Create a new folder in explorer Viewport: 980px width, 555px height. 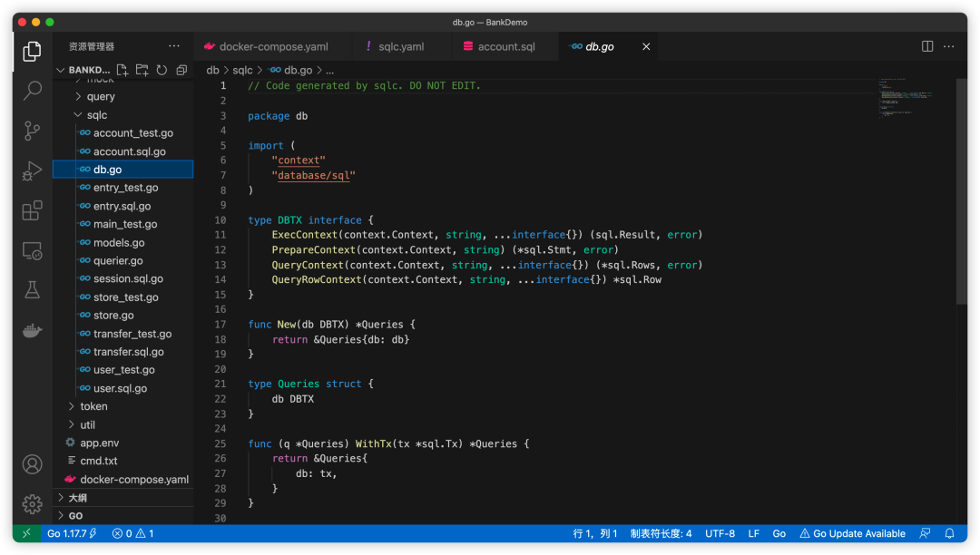click(142, 70)
